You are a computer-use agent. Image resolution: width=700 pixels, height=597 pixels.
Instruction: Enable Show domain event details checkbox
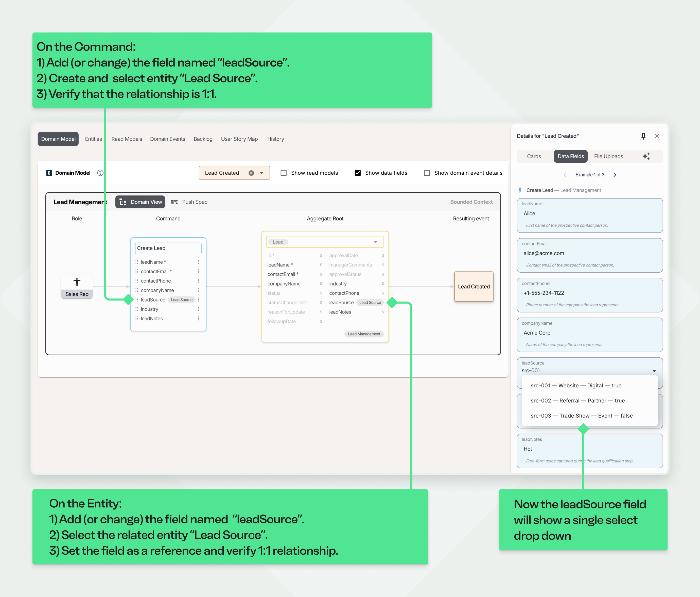(x=427, y=173)
